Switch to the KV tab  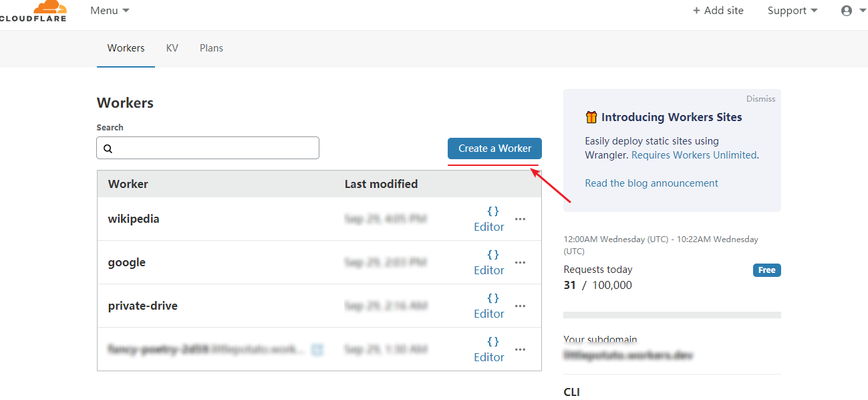[x=172, y=48]
